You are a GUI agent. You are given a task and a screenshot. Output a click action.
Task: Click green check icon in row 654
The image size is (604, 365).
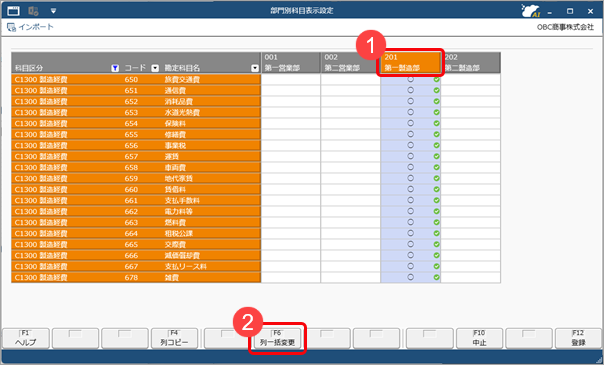[436, 123]
